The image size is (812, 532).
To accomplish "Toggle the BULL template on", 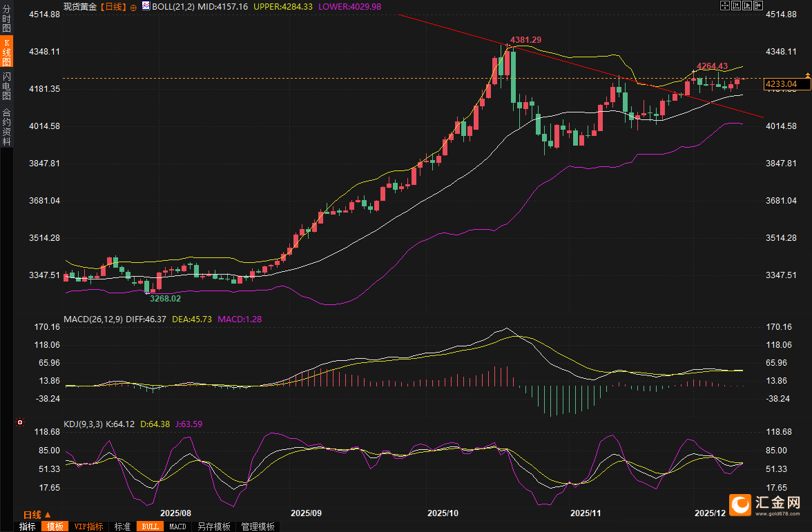I will (150, 526).
